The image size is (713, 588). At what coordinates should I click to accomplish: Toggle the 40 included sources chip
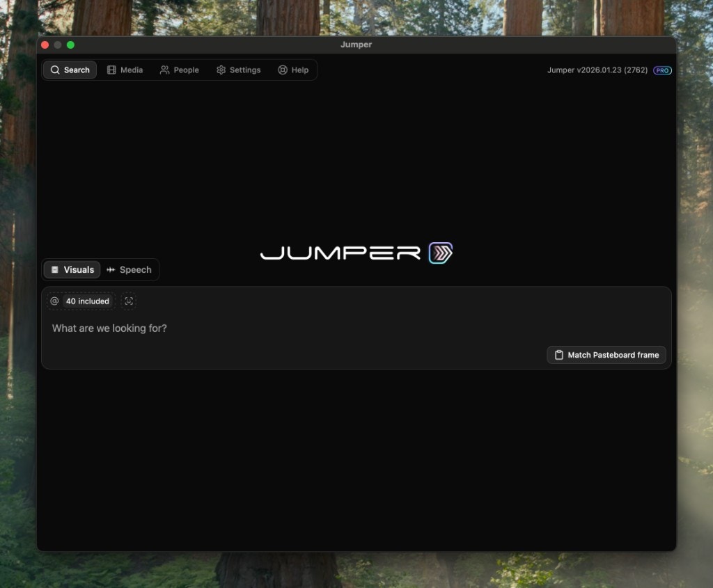[88, 301]
